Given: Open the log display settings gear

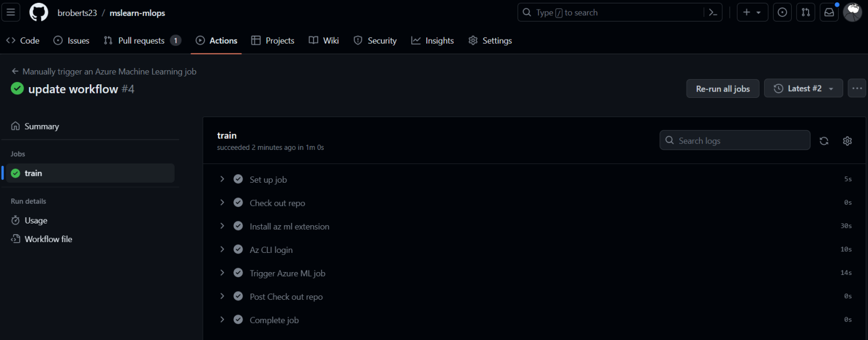Looking at the screenshot, I should (847, 140).
